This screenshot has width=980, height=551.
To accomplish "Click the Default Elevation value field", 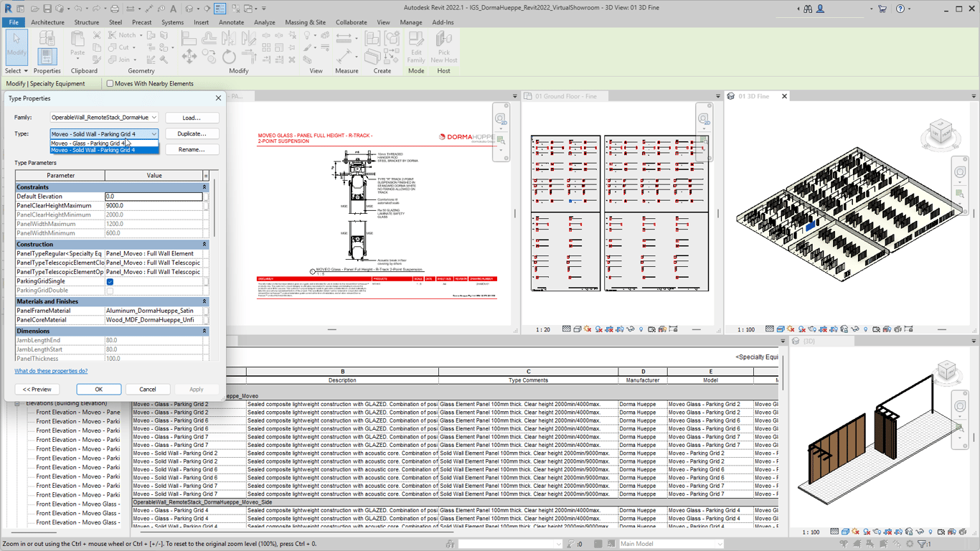I will tap(154, 197).
